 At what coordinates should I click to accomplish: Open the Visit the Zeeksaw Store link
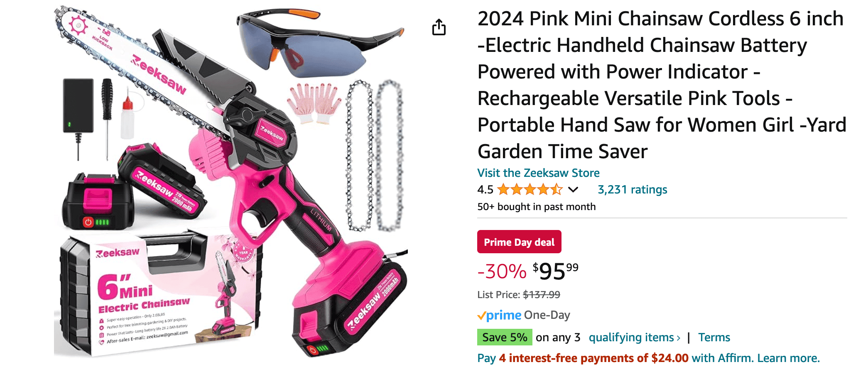coord(538,173)
